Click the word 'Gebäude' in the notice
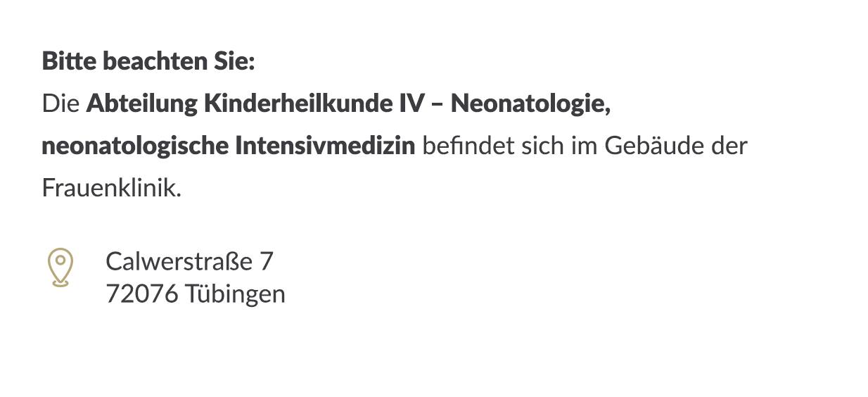Viewport: 868px width, 397px height. (651, 146)
